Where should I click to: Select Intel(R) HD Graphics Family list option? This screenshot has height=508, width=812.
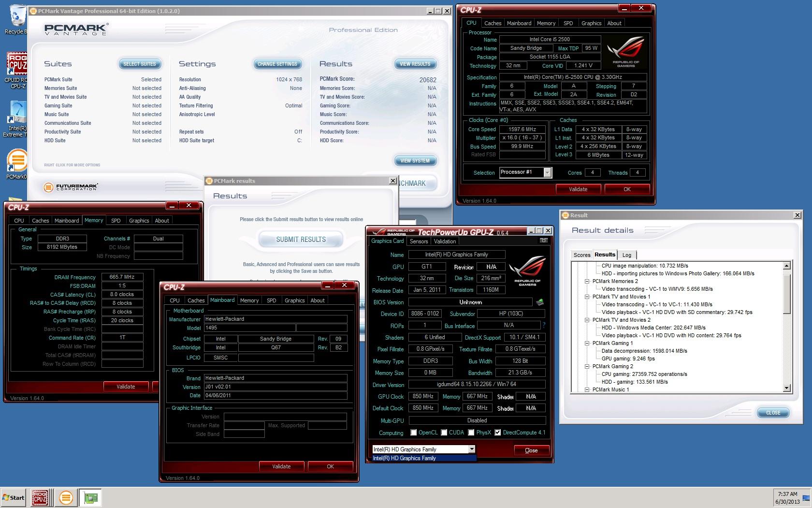coord(424,458)
